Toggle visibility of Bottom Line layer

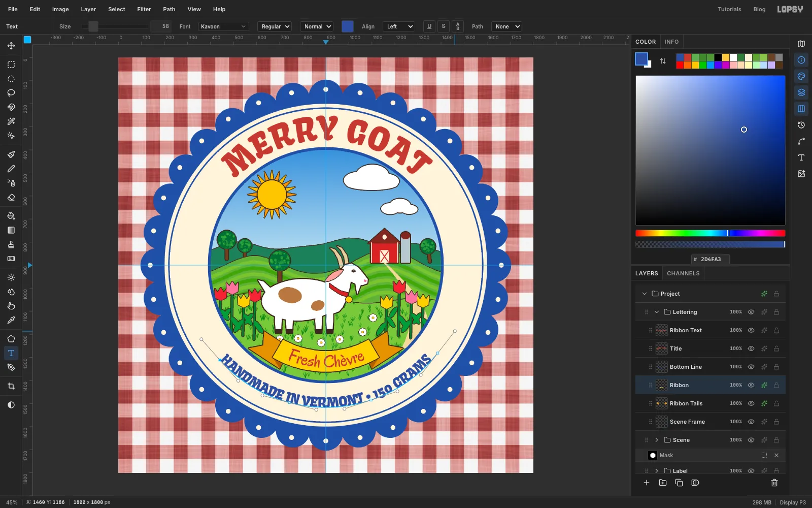tap(751, 367)
